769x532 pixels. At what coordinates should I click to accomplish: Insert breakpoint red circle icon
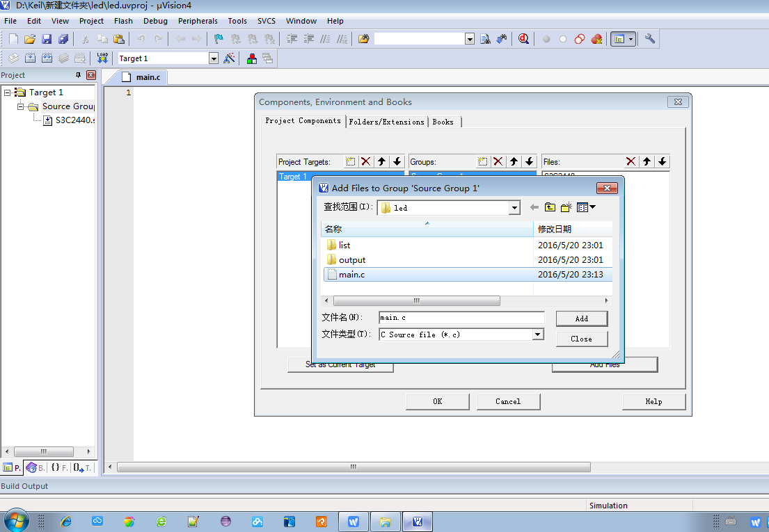(x=546, y=39)
